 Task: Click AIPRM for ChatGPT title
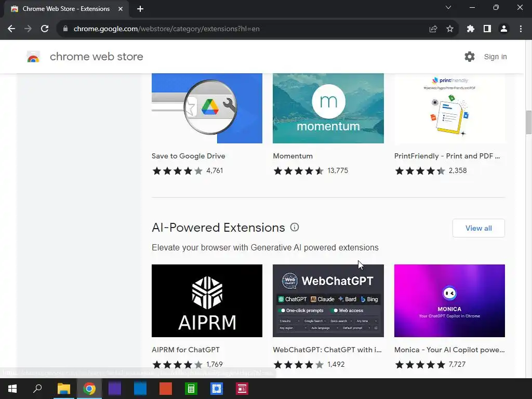pyautogui.click(x=185, y=350)
